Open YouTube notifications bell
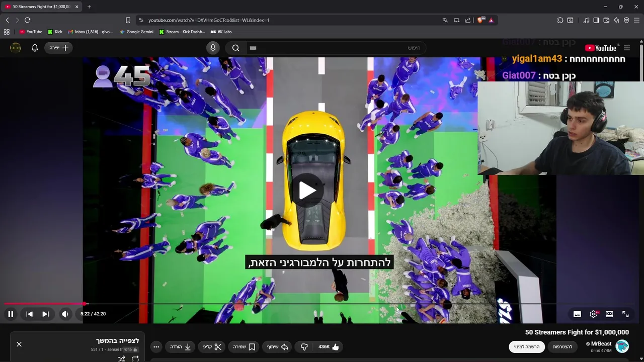This screenshot has width=644, height=362. (35, 48)
